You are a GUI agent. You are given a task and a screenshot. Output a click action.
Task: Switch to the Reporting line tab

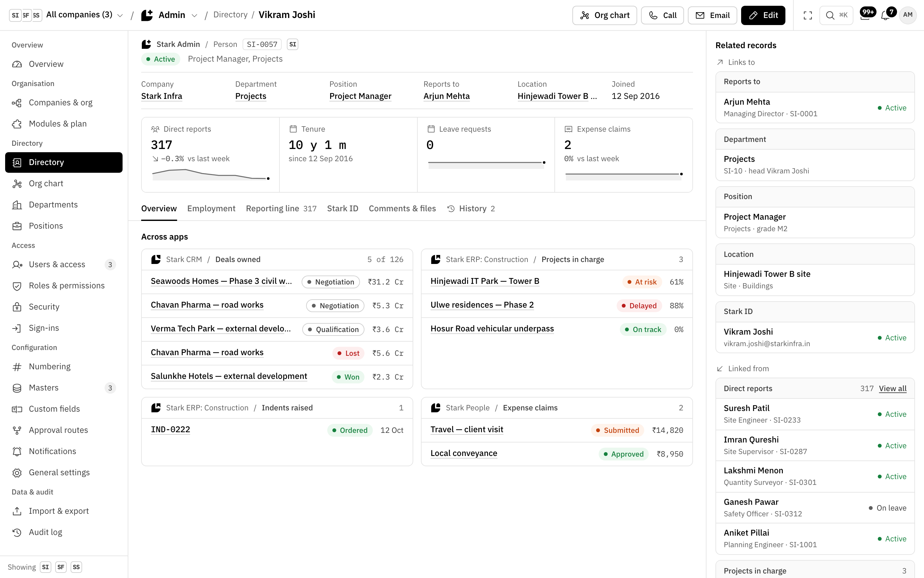281,208
